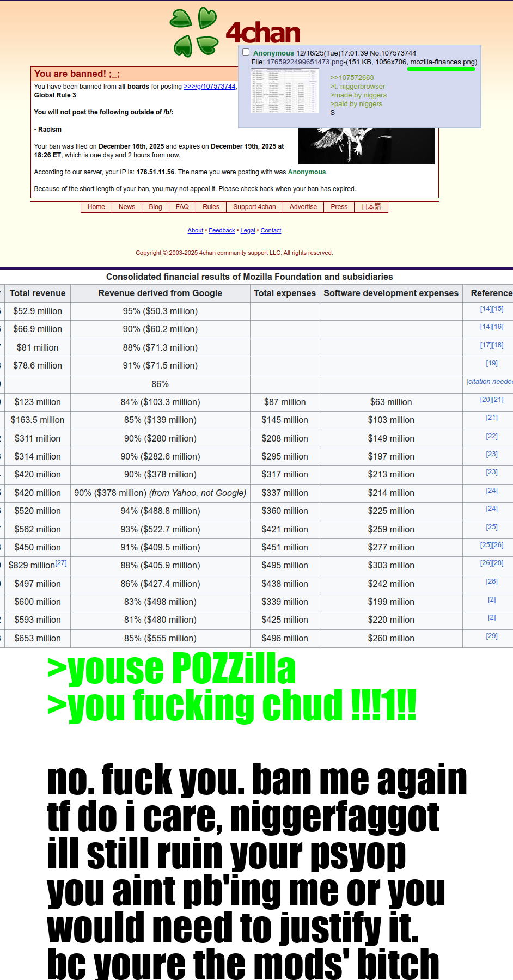Click the IP address 178.51.11.56

coord(156,172)
